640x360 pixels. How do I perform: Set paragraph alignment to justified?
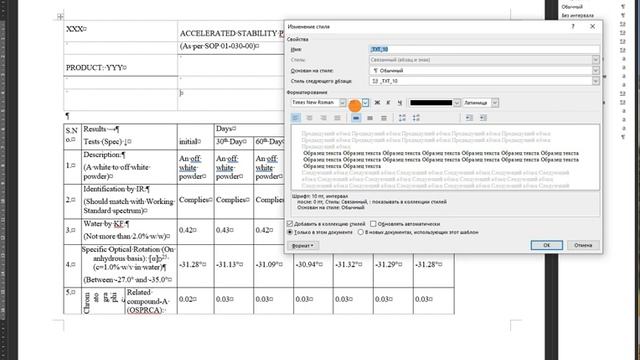(337, 118)
